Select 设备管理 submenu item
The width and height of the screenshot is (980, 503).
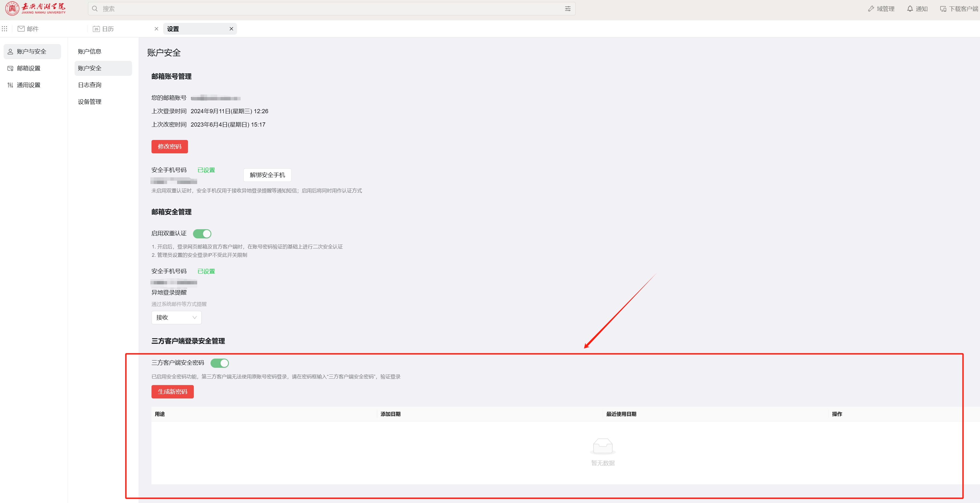90,102
